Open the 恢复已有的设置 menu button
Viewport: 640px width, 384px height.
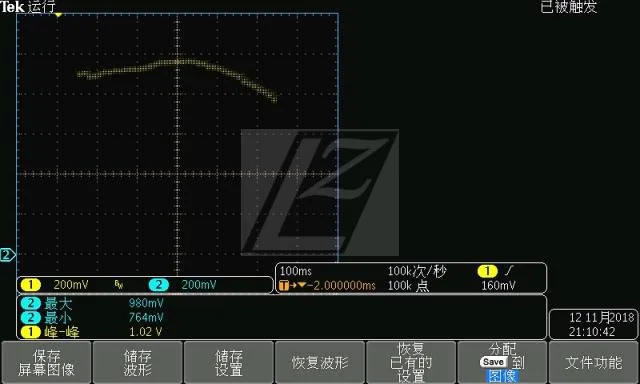(x=411, y=362)
